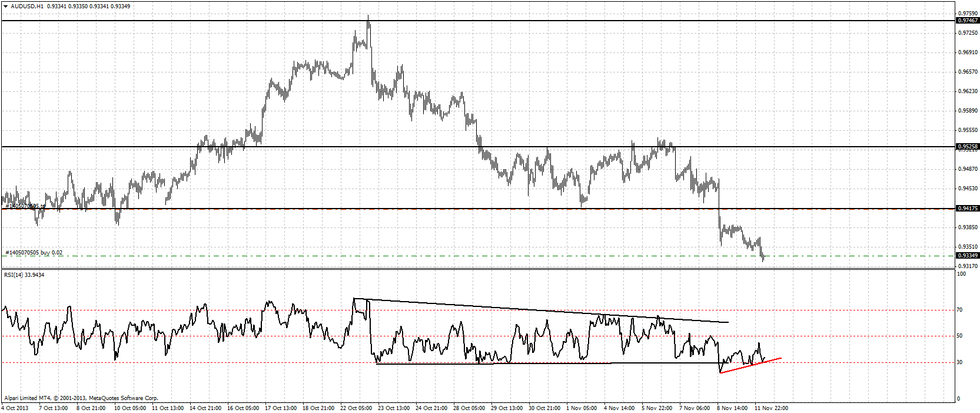Click the 0.96570 price axis label
Image resolution: width=980 pixels, height=413 pixels.
(968, 72)
